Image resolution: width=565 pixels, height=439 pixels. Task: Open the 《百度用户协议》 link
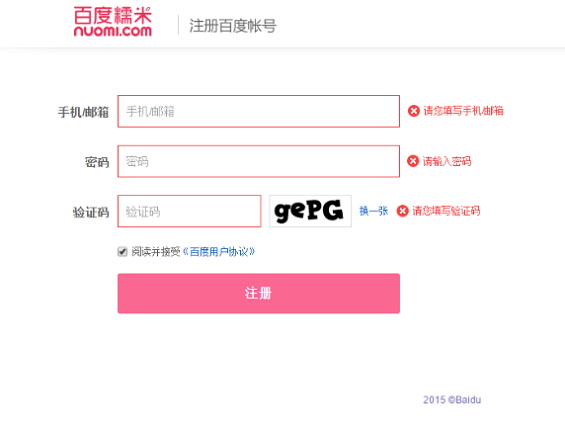click(219, 252)
